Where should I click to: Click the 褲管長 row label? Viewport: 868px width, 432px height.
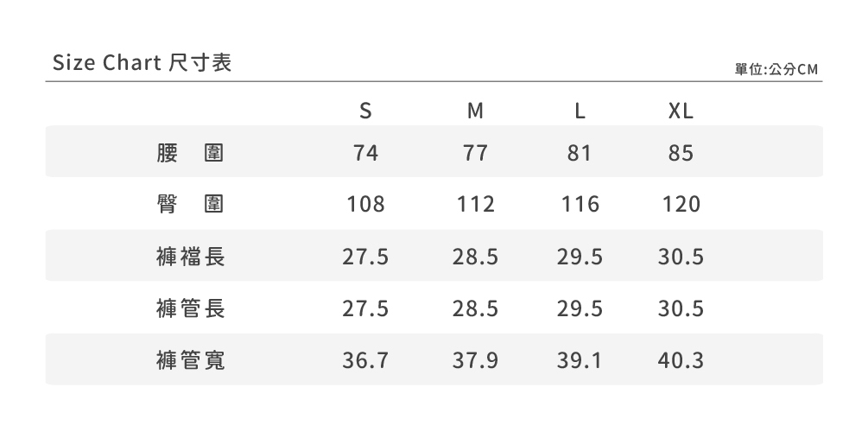point(191,308)
